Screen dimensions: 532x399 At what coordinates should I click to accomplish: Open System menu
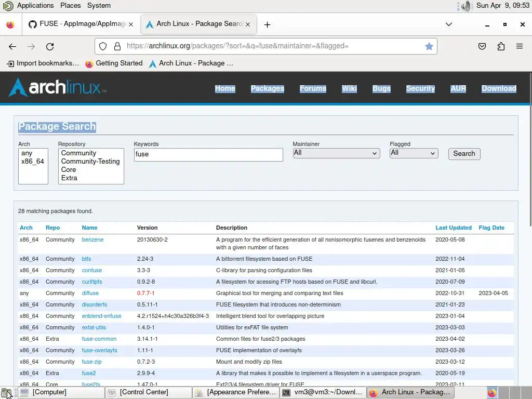coord(99,5)
